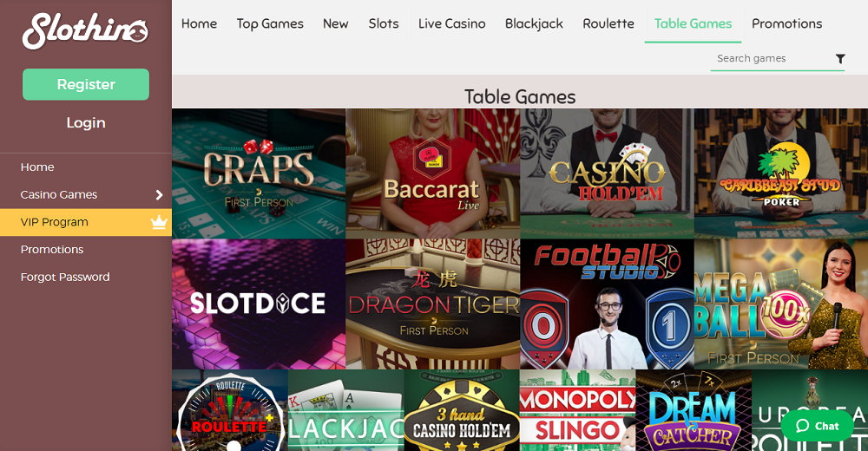
Task: Open Dragon Tiger First Person tile
Action: (x=433, y=304)
